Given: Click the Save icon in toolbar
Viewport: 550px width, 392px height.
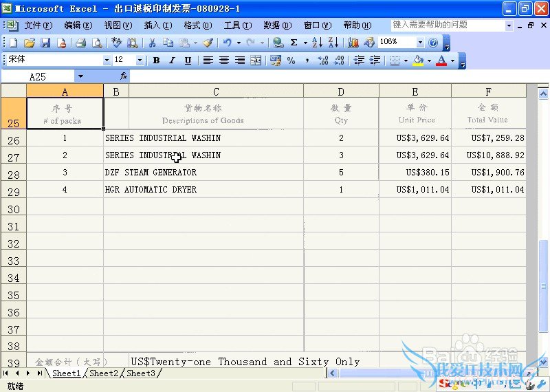Looking at the screenshot, I should [45, 43].
